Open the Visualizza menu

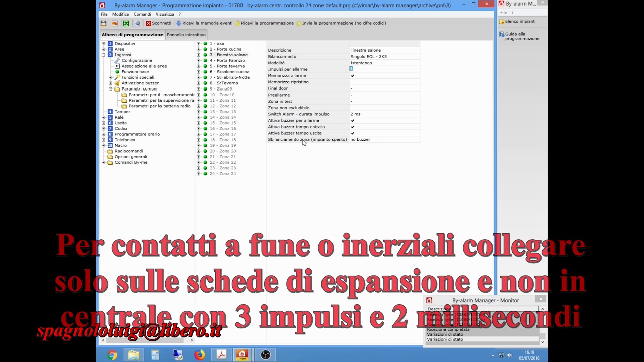click(165, 14)
